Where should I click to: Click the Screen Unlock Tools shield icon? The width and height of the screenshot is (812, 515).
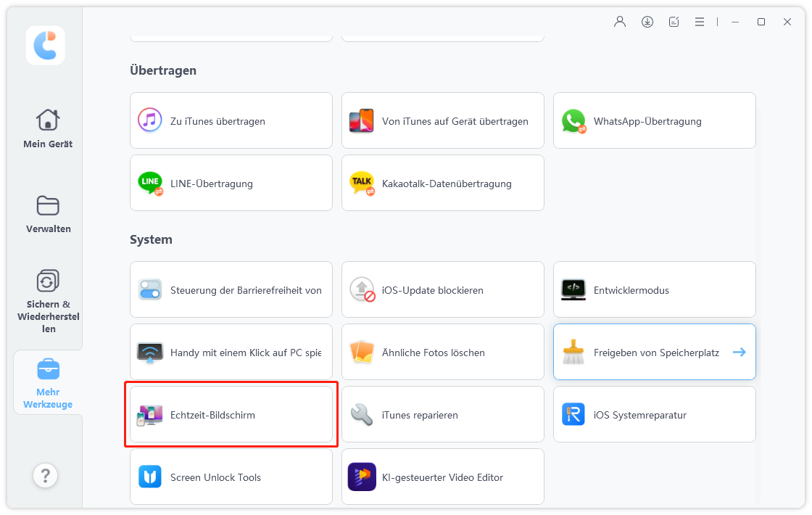(x=149, y=477)
